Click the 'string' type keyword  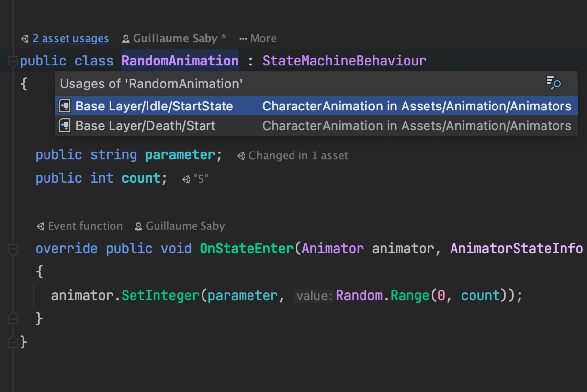(x=113, y=155)
